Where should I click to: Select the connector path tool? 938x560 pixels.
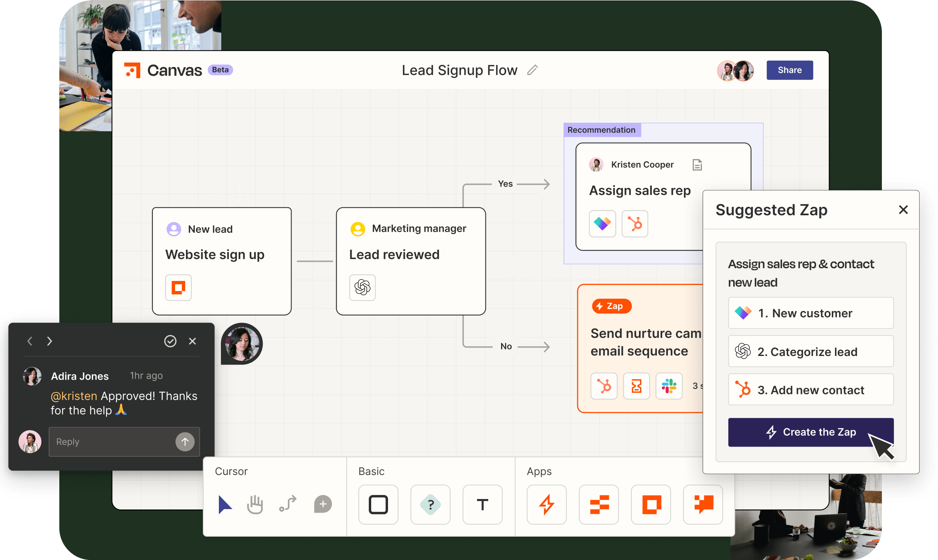(x=288, y=504)
